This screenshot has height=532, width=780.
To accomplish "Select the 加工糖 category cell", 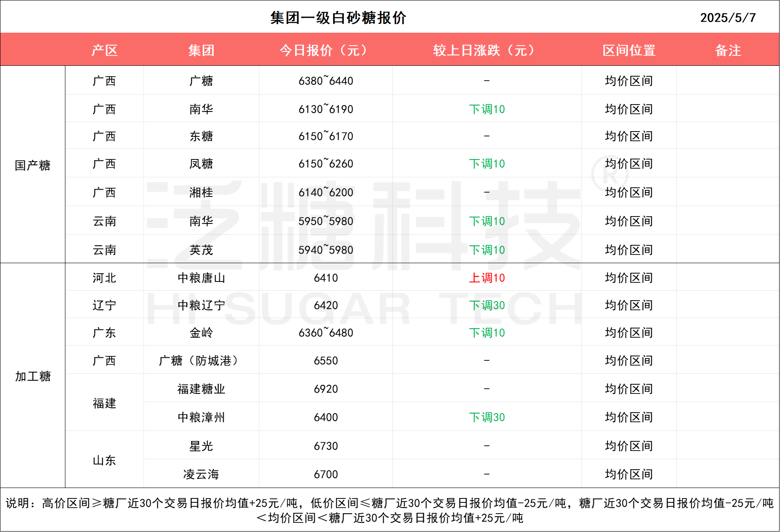I will click(x=33, y=376).
